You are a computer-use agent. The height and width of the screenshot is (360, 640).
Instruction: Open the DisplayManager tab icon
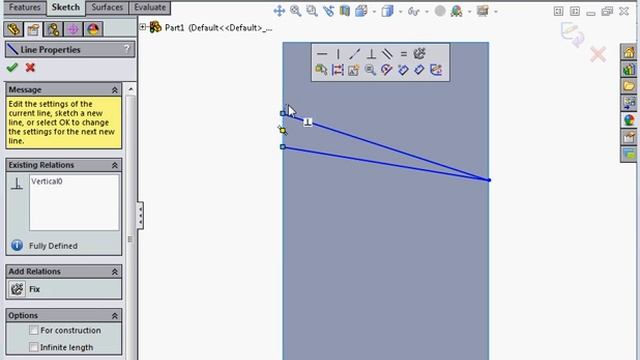(x=93, y=29)
